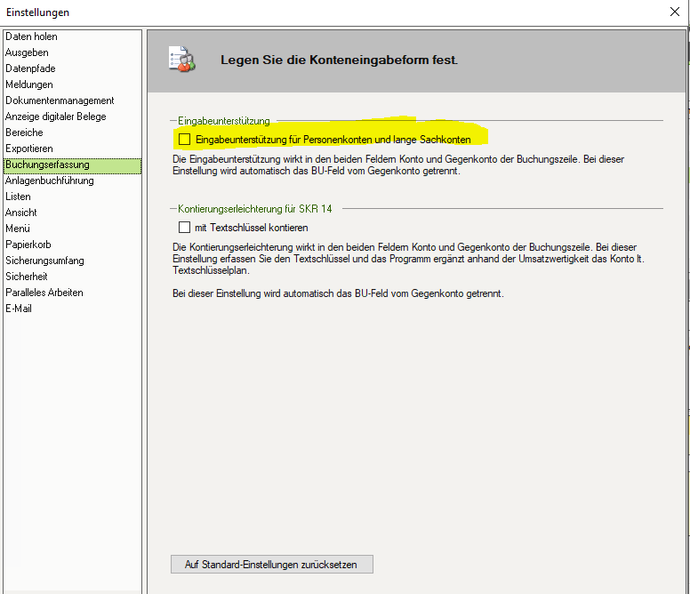Image resolution: width=690 pixels, height=594 pixels.
Task: Close the Einstellungen dialog window
Action: coord(674,12)
